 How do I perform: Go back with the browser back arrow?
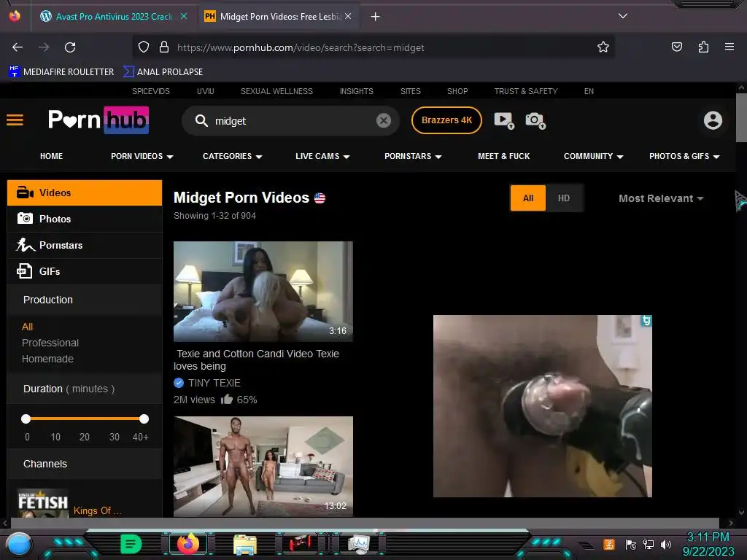pos(18,47)
